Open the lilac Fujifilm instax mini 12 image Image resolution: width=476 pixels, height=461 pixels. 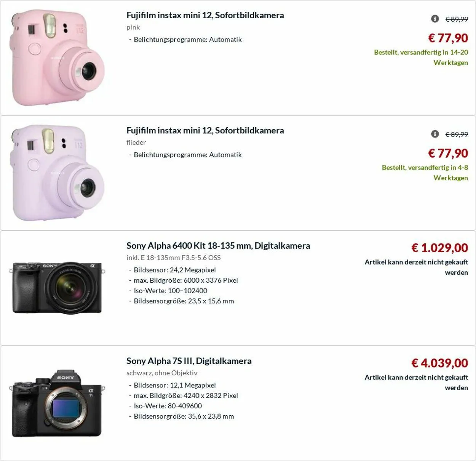pyautogui.click(x=58, y=173)
